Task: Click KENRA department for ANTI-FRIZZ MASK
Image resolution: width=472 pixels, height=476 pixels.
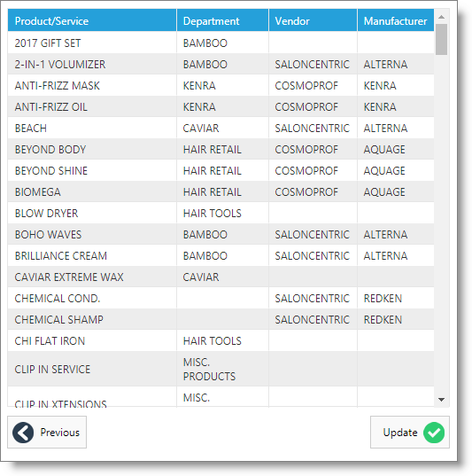Action: [x=199, y=86]
